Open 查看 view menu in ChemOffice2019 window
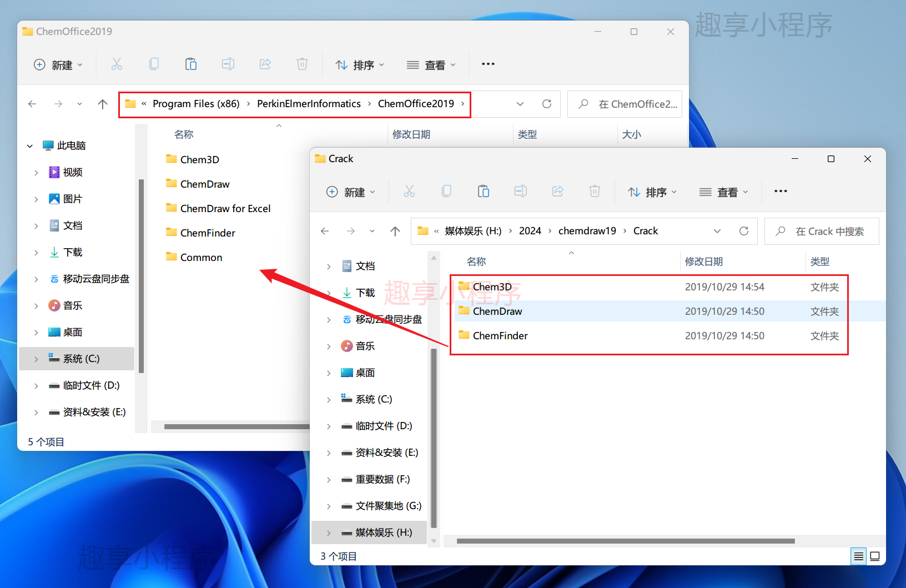This screenshot has width=906, height=588. point(431,65)
